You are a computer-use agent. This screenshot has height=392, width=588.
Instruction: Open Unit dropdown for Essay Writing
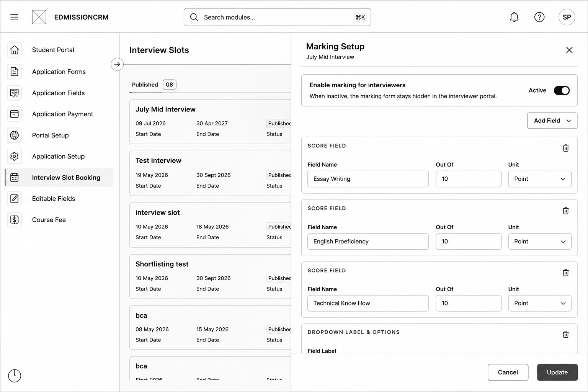point(540,179)
